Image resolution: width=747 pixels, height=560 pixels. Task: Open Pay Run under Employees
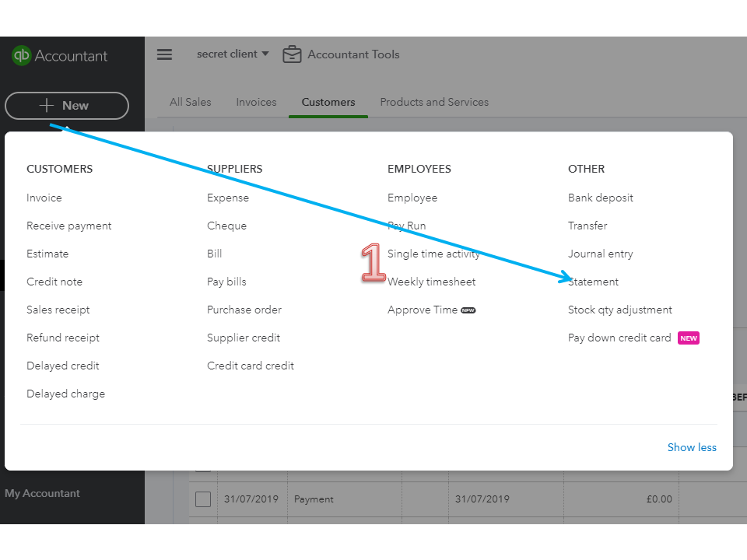point(407,226)
